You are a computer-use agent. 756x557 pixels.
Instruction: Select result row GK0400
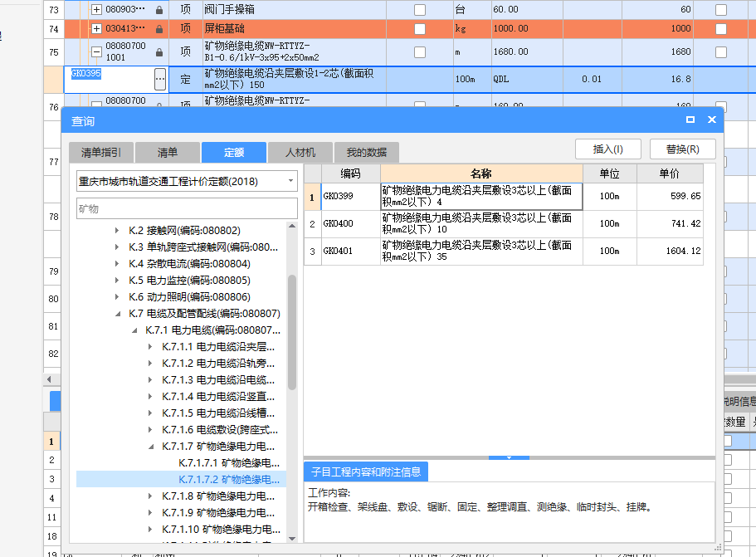pos(504,224)
